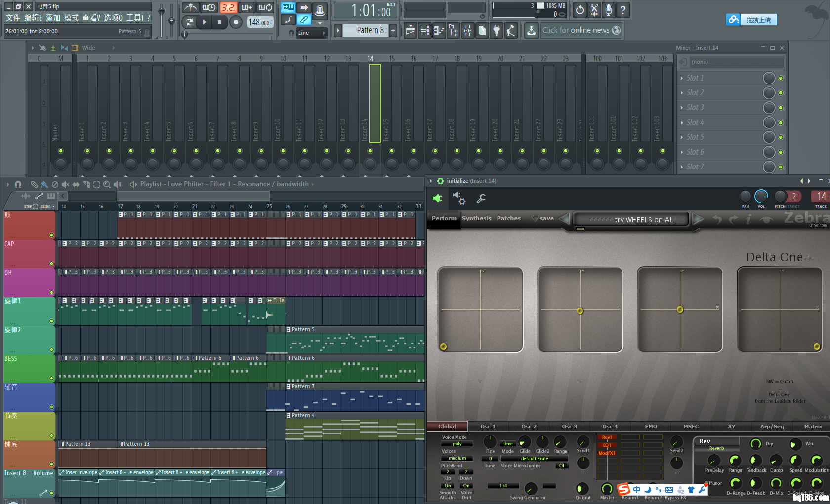Screen dimensions: 830x504
Task: Open the Osc 2 tab in Zebra
Action: tap(529, 426)
